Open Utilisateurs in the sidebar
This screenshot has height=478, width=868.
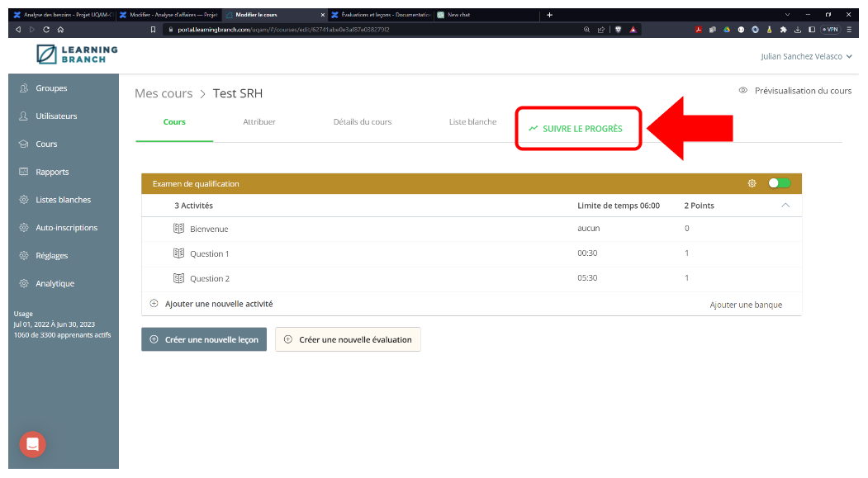pos(56,116)
